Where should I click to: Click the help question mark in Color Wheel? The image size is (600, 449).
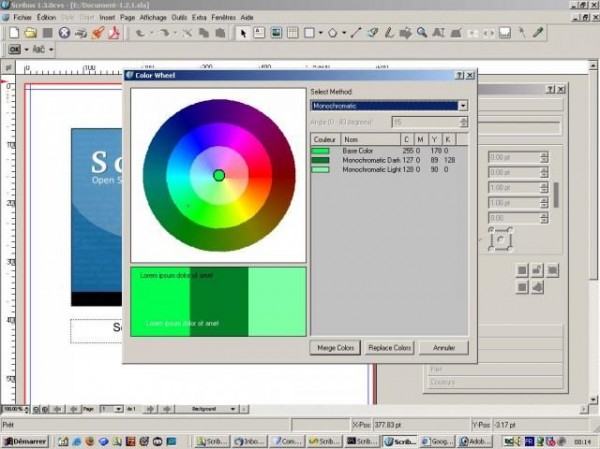[x=458, y=75]
